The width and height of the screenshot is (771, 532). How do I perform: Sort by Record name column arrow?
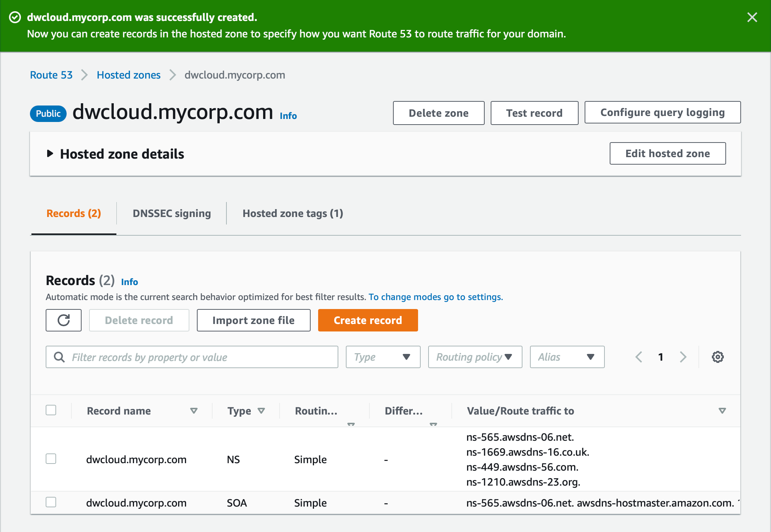[x=194, y=411]
